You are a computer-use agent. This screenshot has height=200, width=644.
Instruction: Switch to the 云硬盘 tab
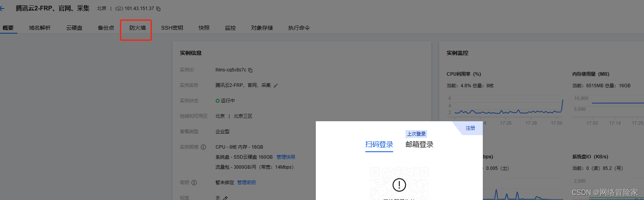pos(74,28)
